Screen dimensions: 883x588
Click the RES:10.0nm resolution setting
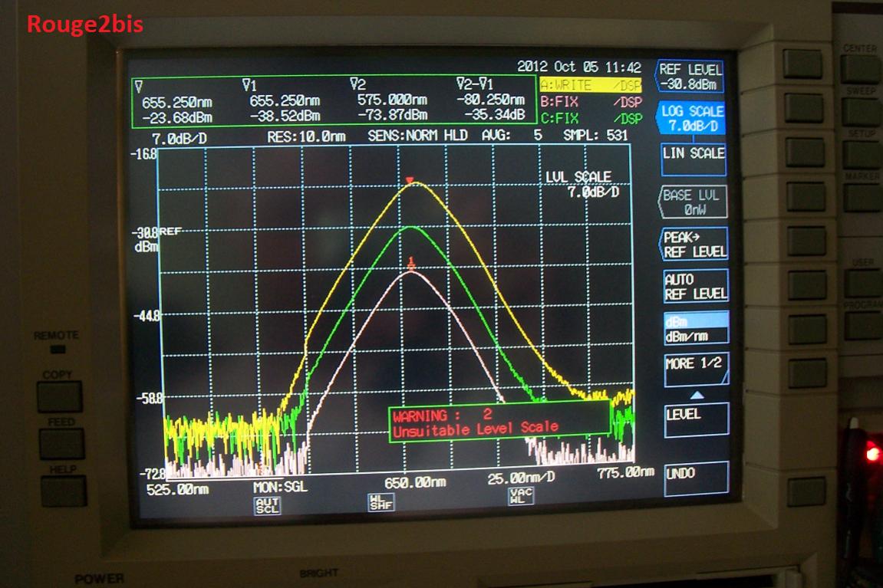pos(306,136)
